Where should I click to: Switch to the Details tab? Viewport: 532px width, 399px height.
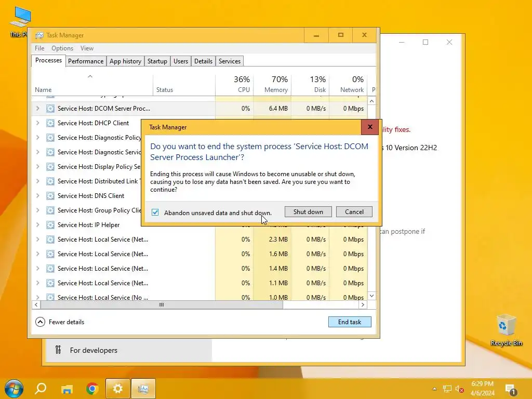203,61
